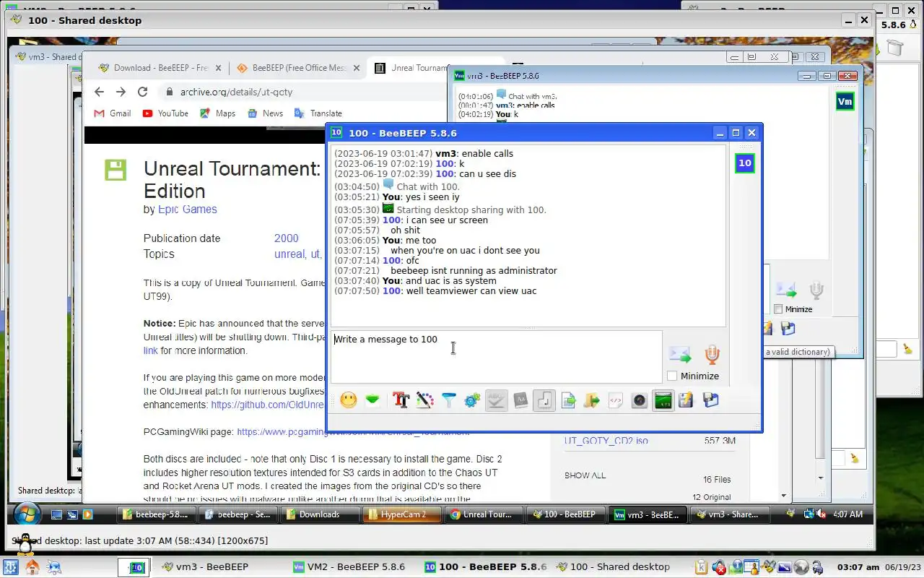Select 'vm3 - Share...' Vista taskbar item
Screen dimensions: 924x578
[x=729, y=514]
